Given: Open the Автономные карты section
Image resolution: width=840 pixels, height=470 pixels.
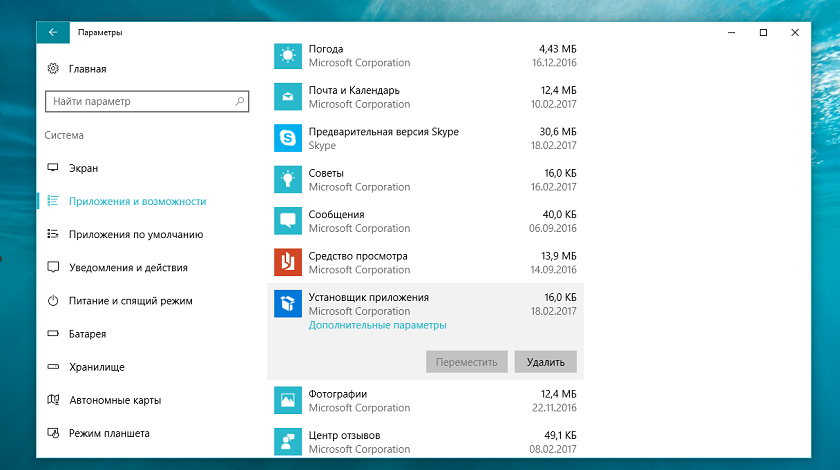Looking at the screenshot, I should click(x=115, y=400).
